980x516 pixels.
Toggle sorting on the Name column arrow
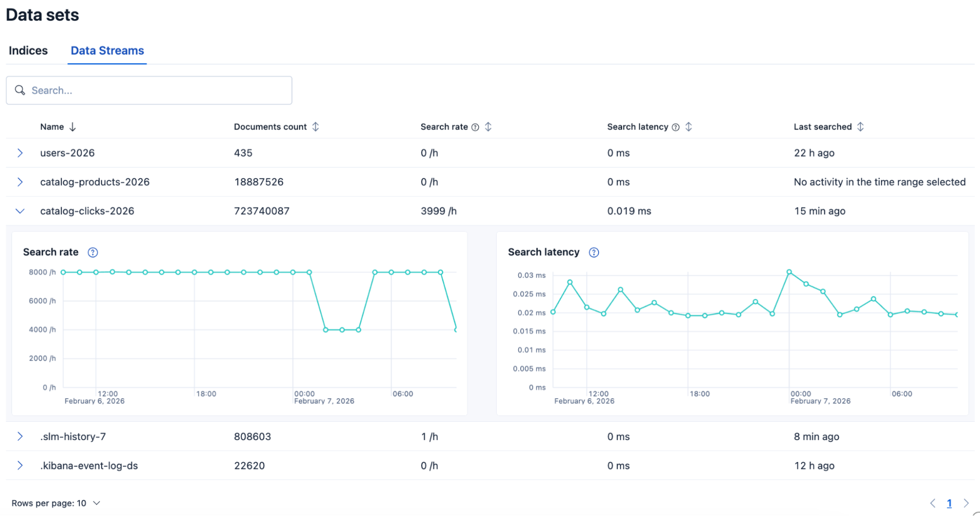click(x=73, y=127)
